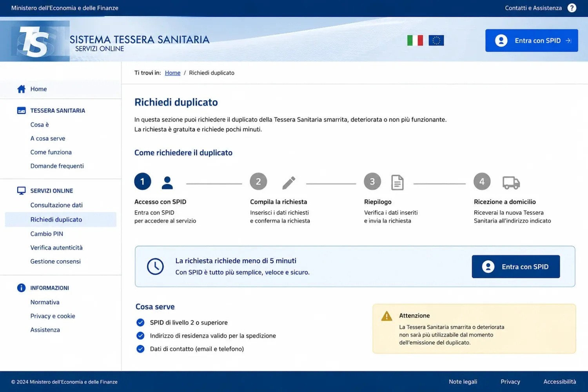Open Privacy e cookie in sidebar
Viewport: 588px width, 392px height.
click(x=53, y=316)
